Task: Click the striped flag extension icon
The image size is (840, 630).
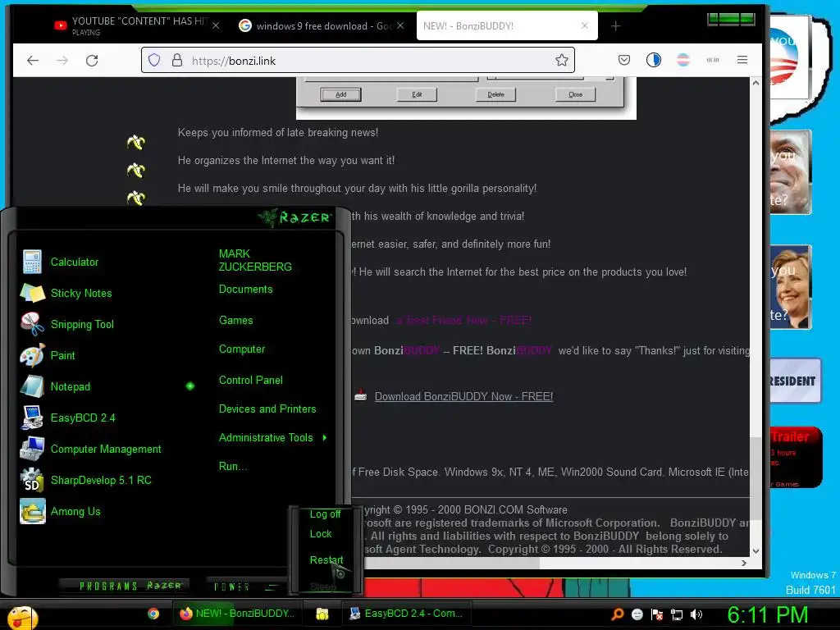Action: (x=683, y=60)
